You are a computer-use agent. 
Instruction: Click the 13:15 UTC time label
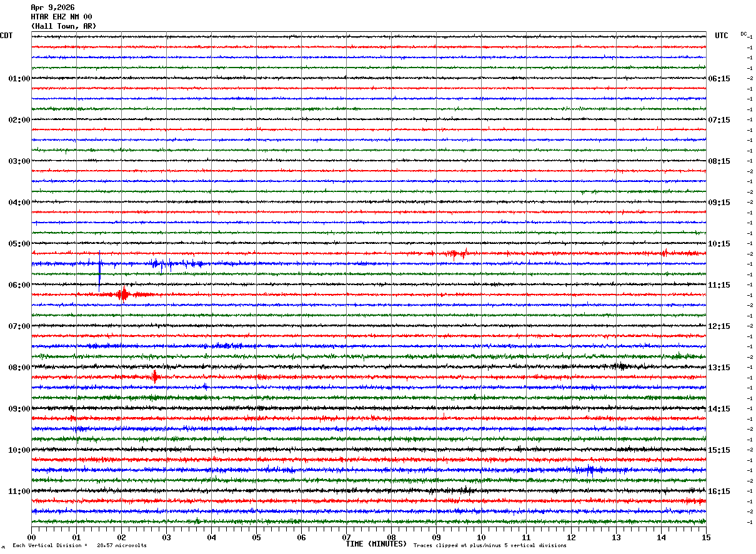tap(719, 368)
